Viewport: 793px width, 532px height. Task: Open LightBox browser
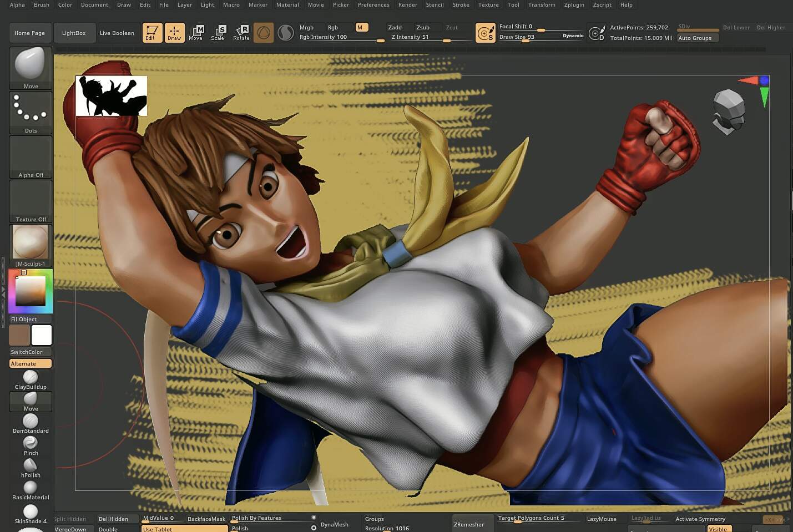pos(74,33)
